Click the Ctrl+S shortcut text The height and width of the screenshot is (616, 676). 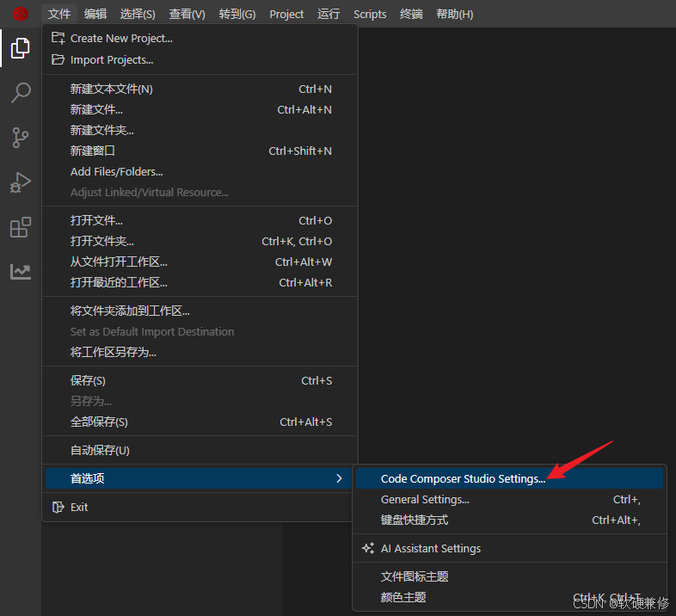(316, 380)
